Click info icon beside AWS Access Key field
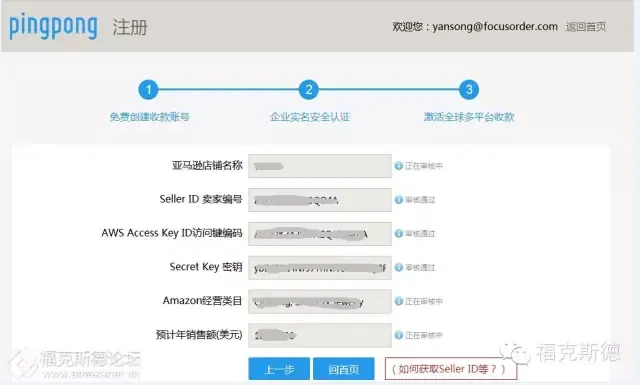The image size is (640, 385). [x=399, y=234]
